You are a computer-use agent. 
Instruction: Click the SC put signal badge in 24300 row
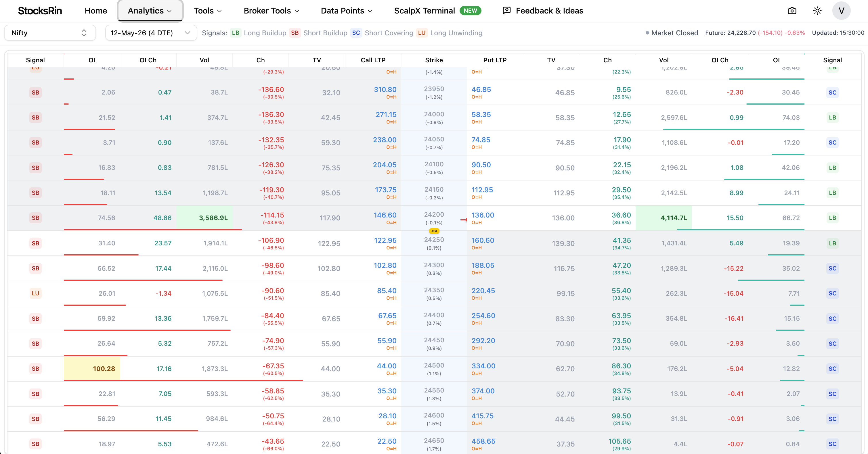point(832,268)
